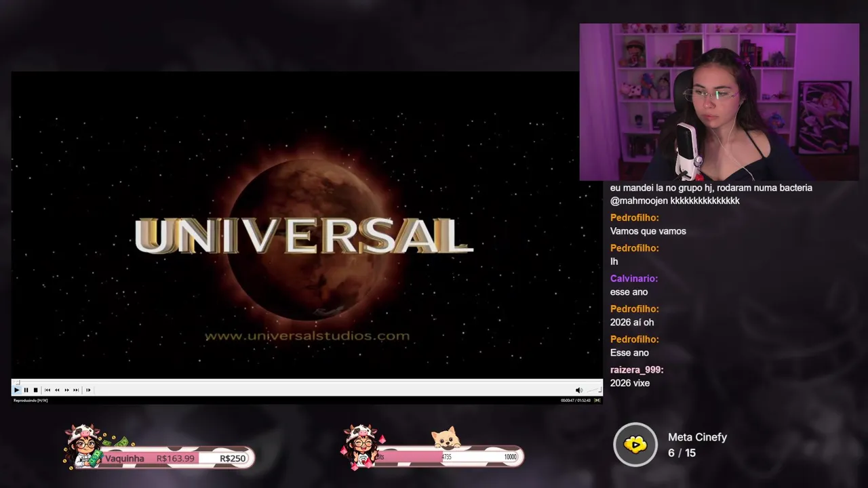Click the 'Reproduzindo [H/W]' status text
Screen dimensions: 868x488
(31, 401)
